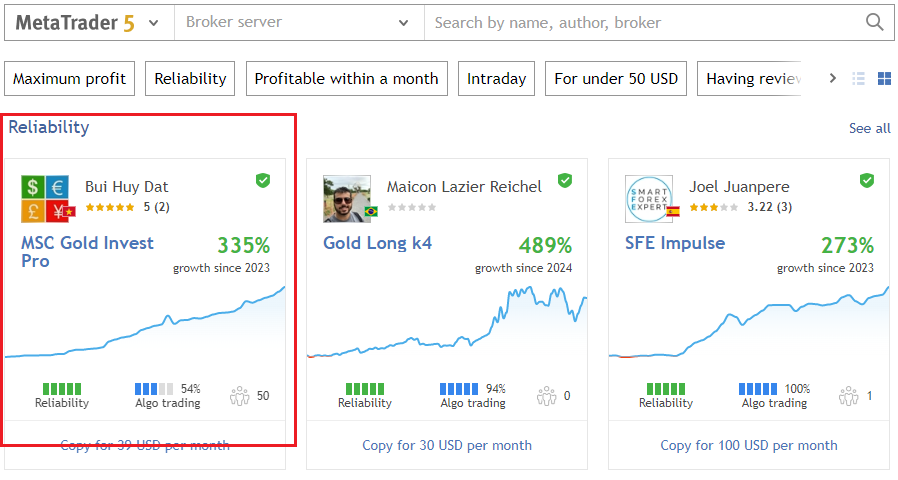Image resolution: width=898 pixels, height=480 pixels.
Task: Click Copy for 39 USD per month
Action: pyautogui.click(x=145, y=445)
